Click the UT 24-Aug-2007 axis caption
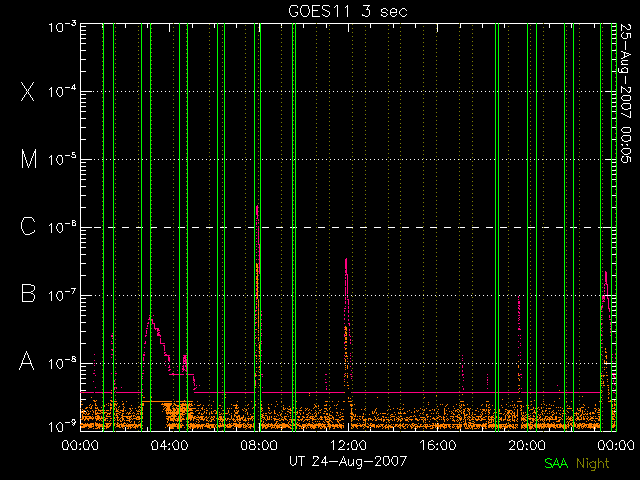 point(348,461)
